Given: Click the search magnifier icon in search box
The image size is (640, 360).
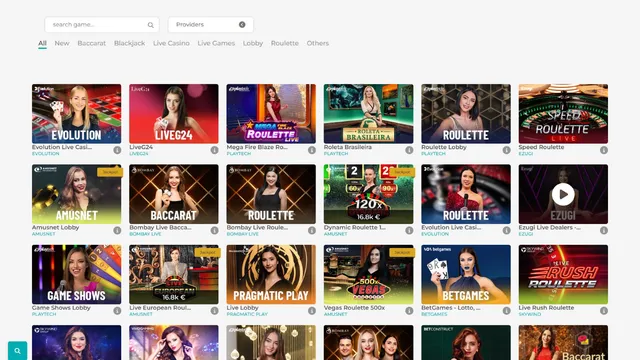Looking at the screenshot, I should pyautogui.click(x=151, y=25).
